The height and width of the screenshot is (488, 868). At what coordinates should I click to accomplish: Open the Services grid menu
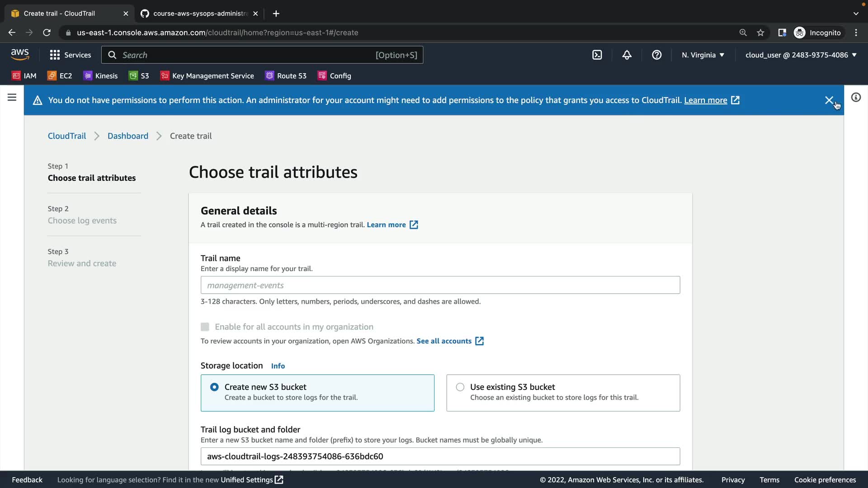tap(70, 55)
